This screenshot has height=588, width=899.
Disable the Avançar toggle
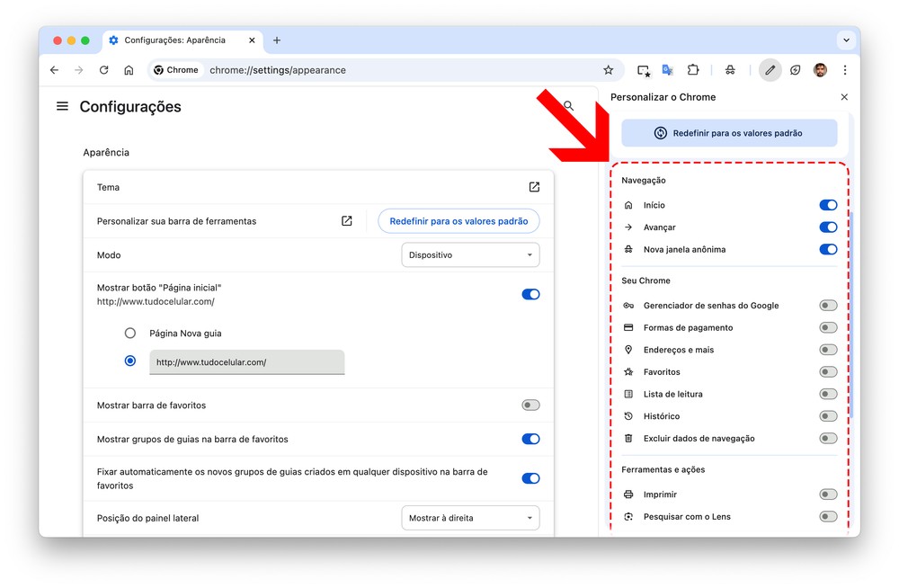828,227
